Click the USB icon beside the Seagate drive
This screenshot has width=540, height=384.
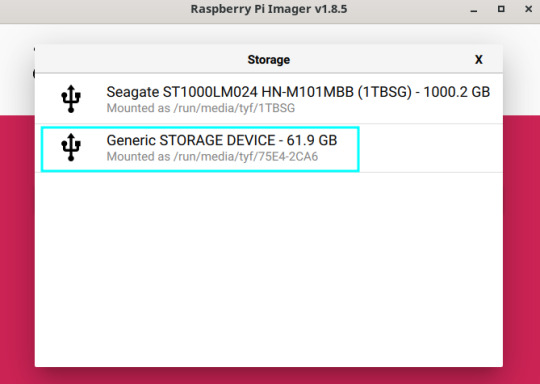[x=71, y=99]
